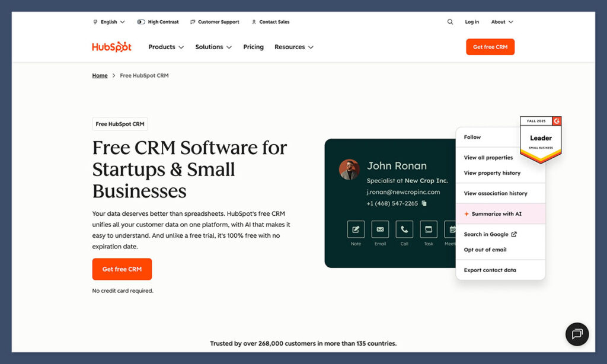Expand the About dropdown
This screenshot has width=607, height=364.
tap(501, 21)
